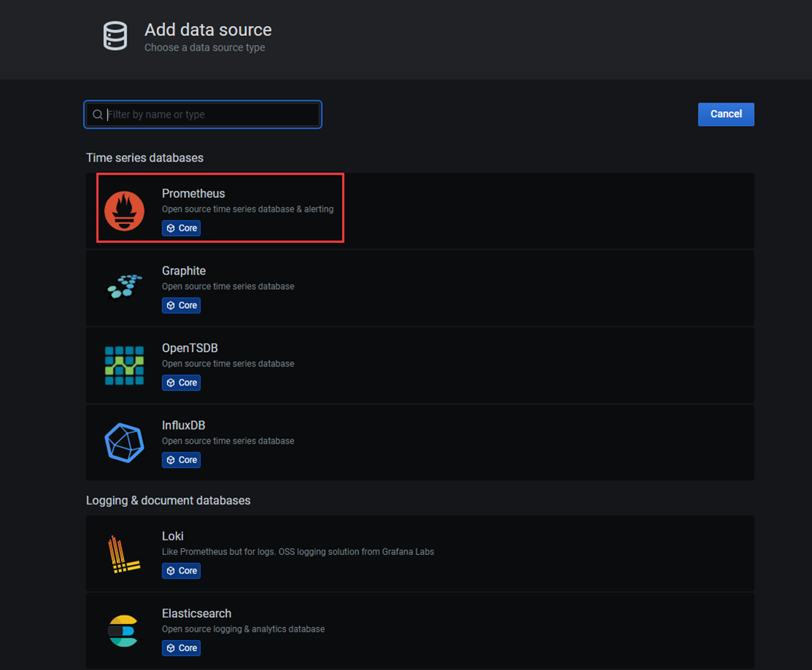Open the Loki data source title
The image size is (812, 670).
[x=173, y=536]
